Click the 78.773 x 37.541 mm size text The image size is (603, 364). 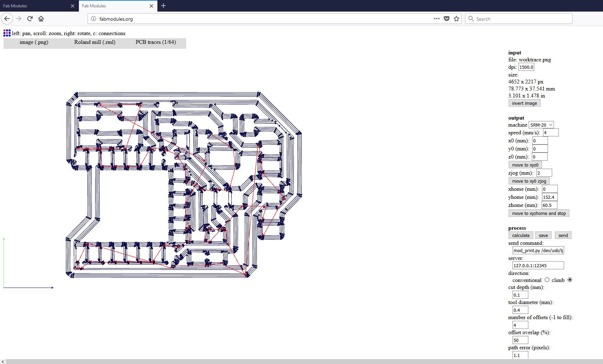[531, 89]
